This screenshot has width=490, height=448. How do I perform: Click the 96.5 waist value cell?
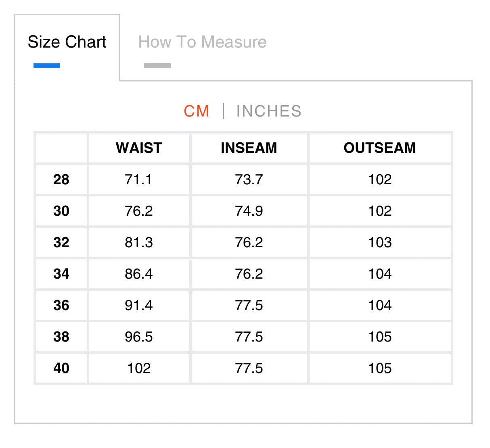coord(139,337)
